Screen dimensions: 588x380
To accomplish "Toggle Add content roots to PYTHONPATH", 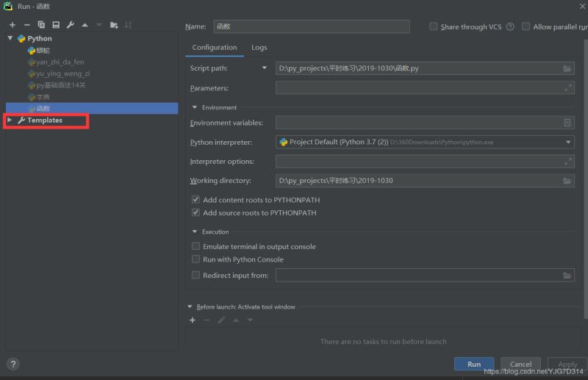I will [x=196, y=200].
